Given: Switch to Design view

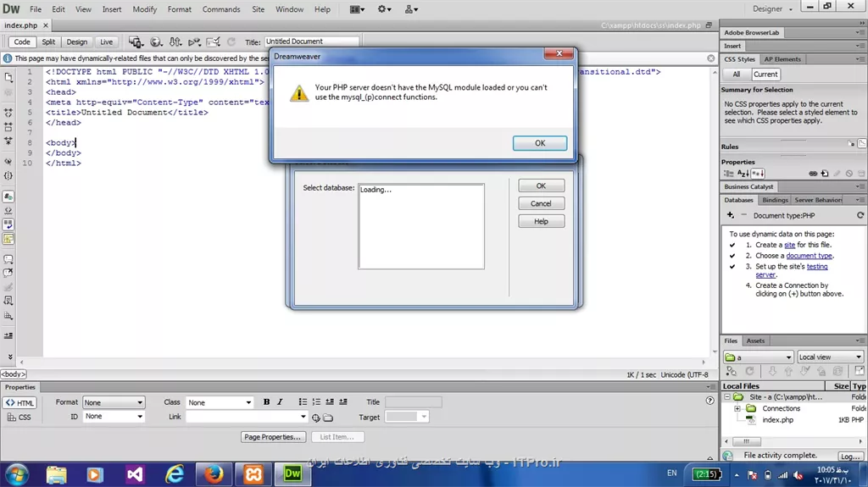Looking at the screenshot, I should tap(77, 42).
